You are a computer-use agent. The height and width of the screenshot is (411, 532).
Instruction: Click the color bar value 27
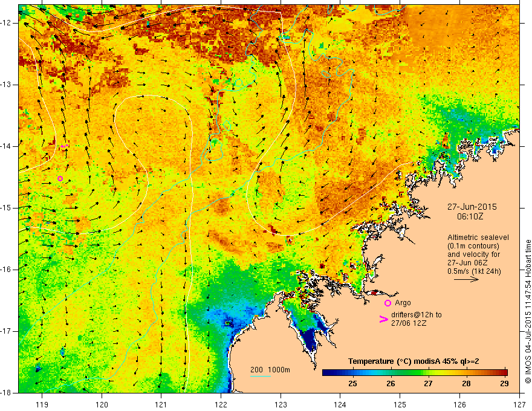(428, 383)
